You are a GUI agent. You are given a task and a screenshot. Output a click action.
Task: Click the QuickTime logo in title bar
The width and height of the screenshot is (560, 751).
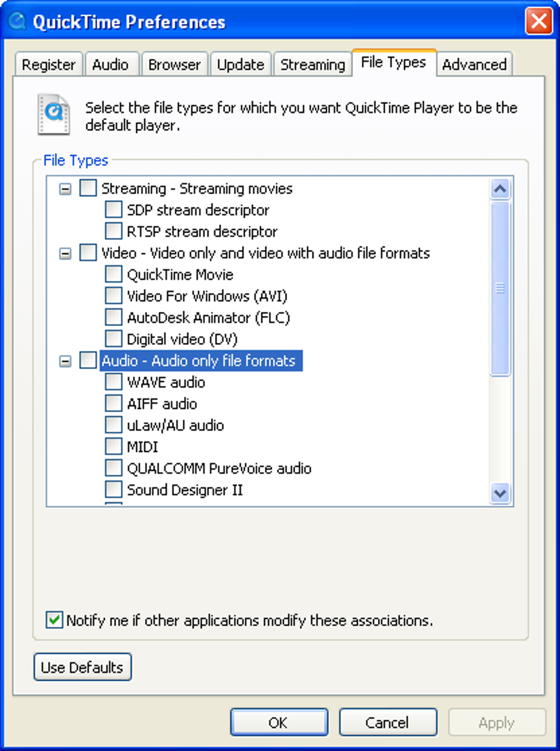coord(18,21)
